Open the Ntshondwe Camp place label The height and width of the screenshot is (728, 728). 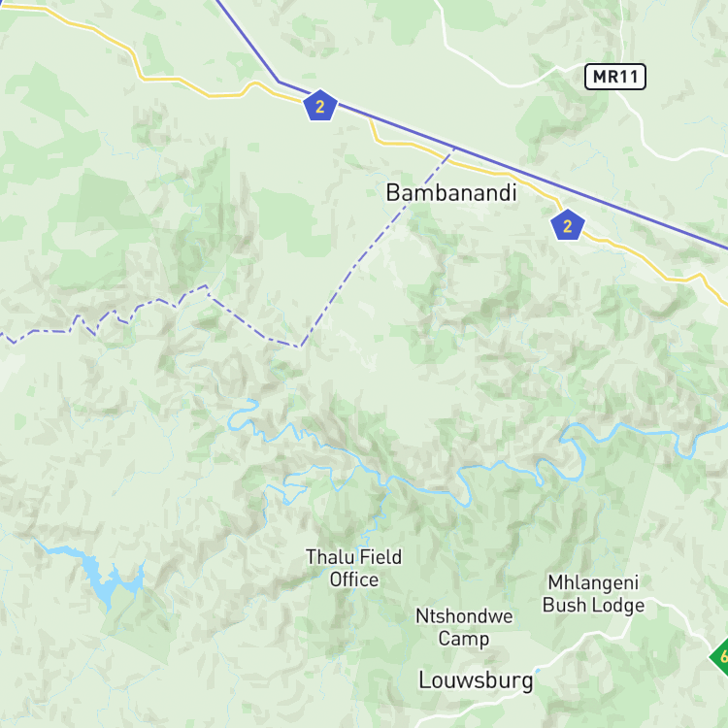(464, 627)
